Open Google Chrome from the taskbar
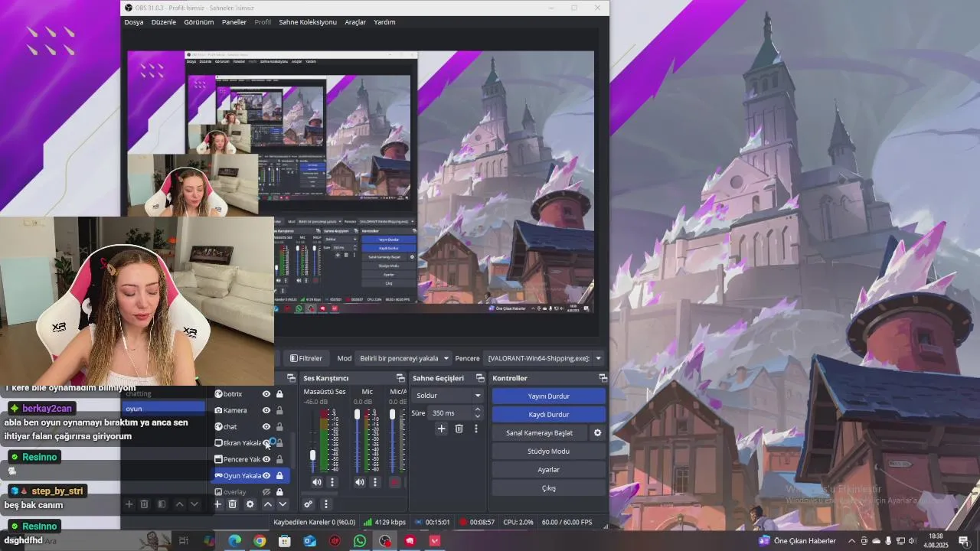980x551 pixels. pyautogui.click(x=260, y=541)
